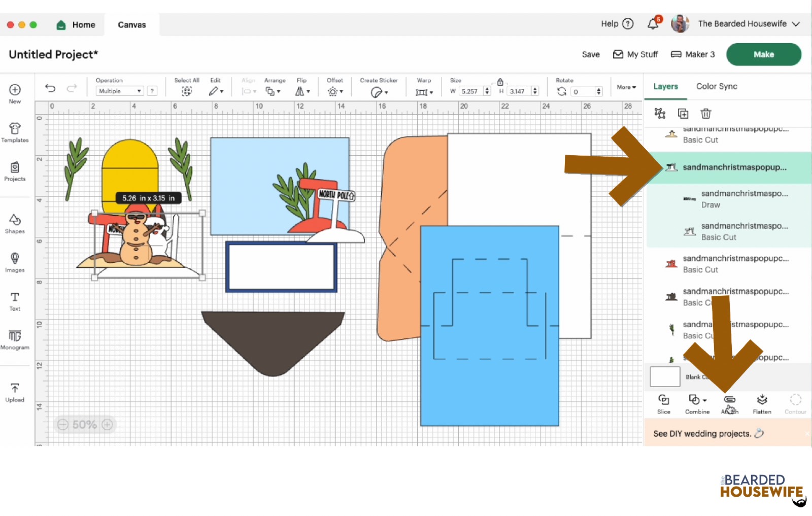812x516 pixels.
Task: Click the Slice tool
Action: (664, 404)
